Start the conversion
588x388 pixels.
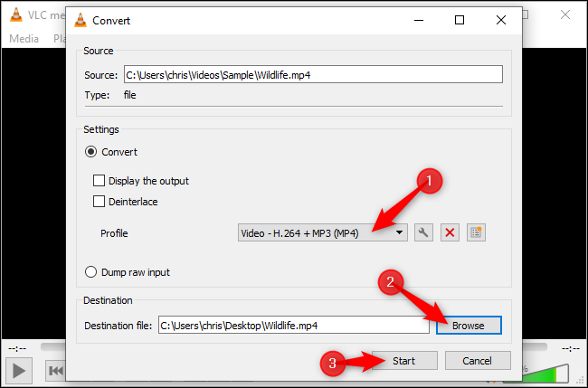404,361
